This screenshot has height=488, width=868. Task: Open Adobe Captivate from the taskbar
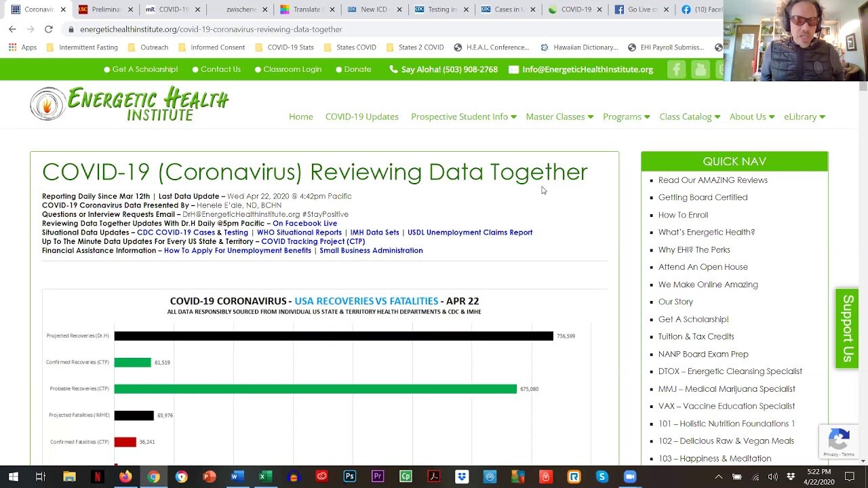(x=406, y=476)
